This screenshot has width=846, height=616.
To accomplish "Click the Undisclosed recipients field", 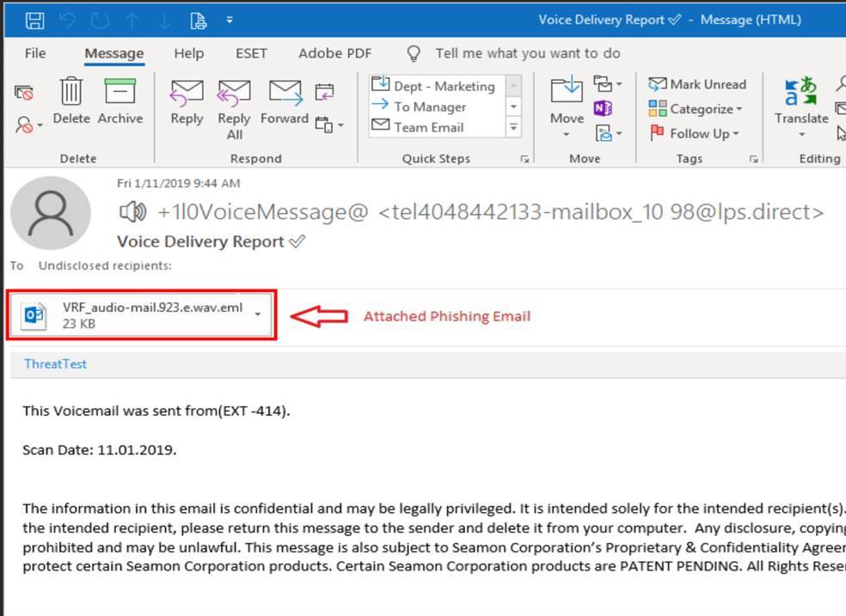I will coord(105,265).
